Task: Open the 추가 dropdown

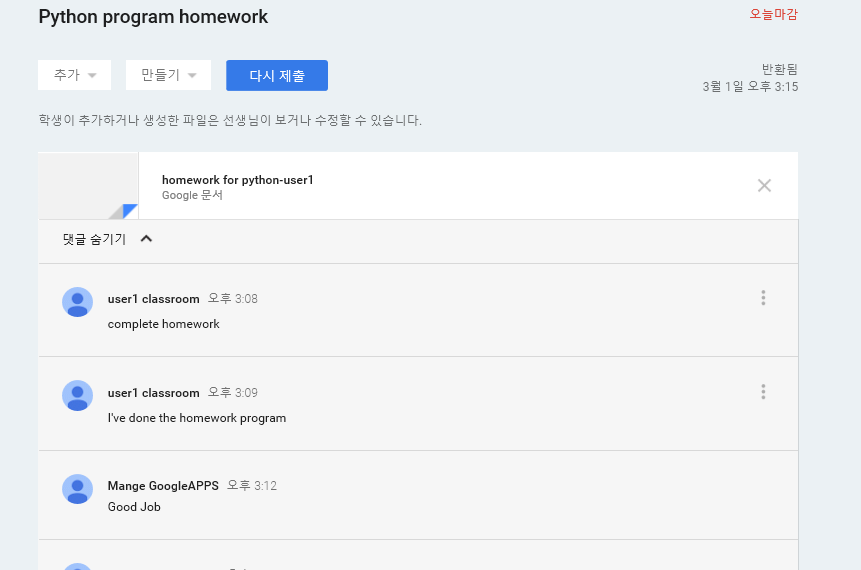Action: (x=74, y=75)
